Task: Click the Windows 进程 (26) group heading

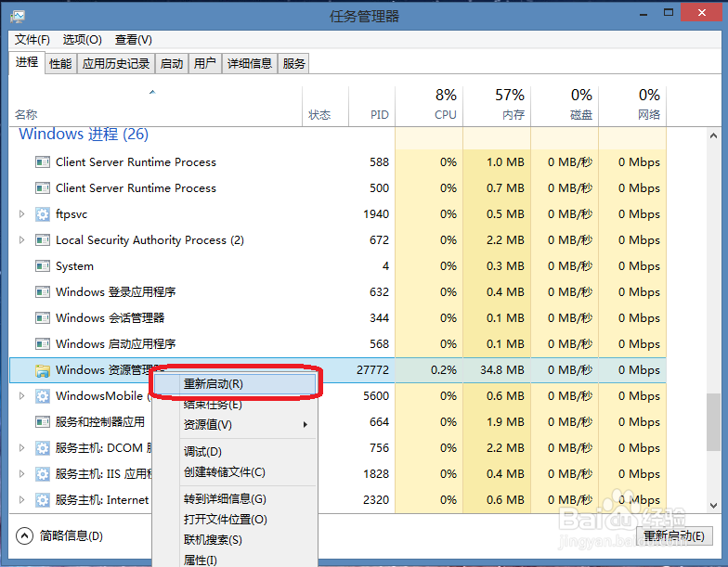Action: [x=84, y=134]
